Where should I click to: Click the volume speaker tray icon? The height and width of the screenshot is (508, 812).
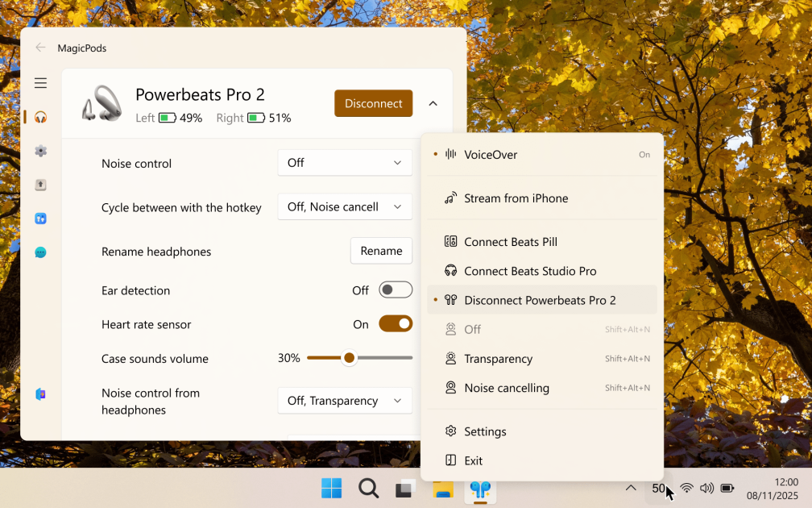click(x=706, y=488)
